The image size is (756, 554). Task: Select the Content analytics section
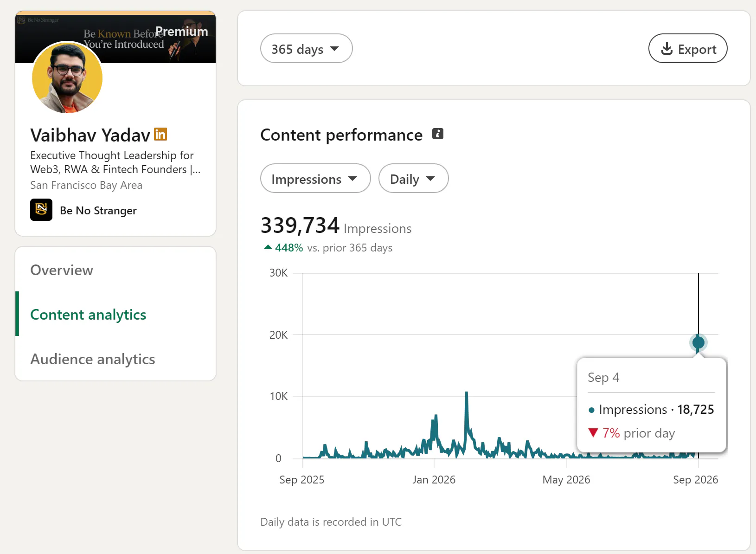(88, 315)
